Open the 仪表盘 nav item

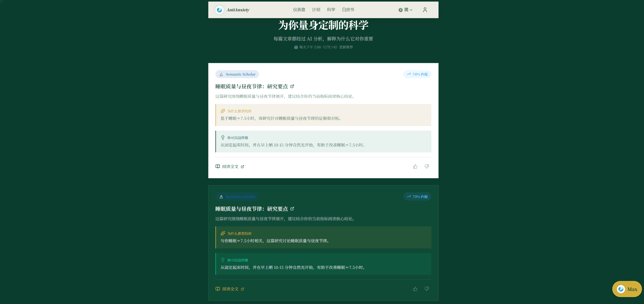point(299,10)
